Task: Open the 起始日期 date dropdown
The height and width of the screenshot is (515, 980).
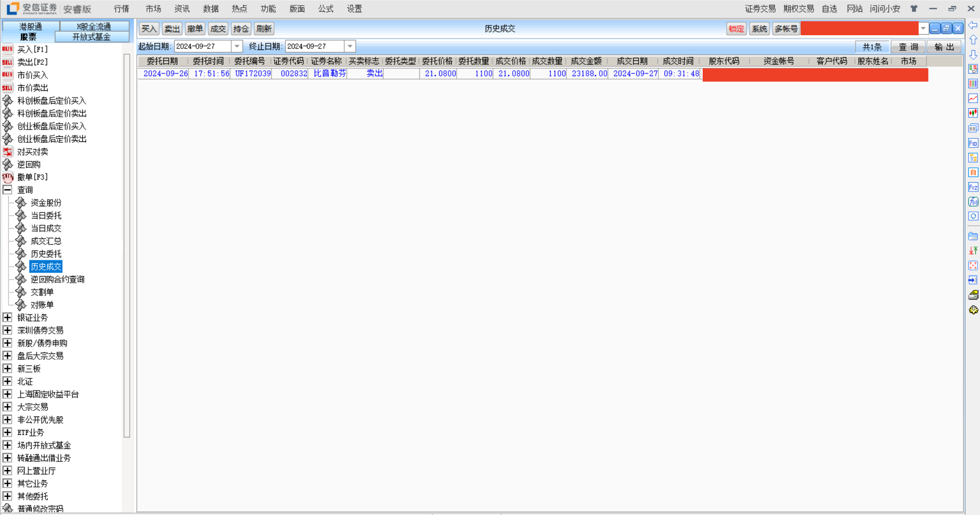Action: pos(237,46)
